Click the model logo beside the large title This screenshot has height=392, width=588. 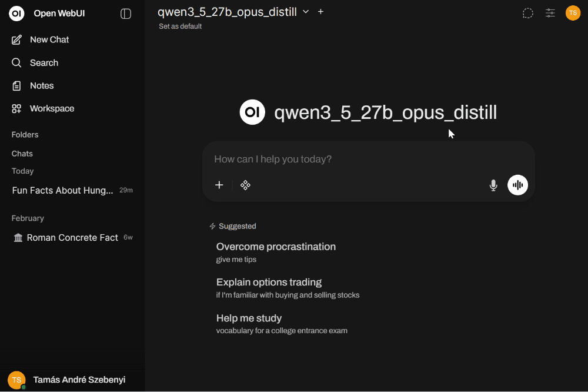pyautogui.click(x=252, y=112)
